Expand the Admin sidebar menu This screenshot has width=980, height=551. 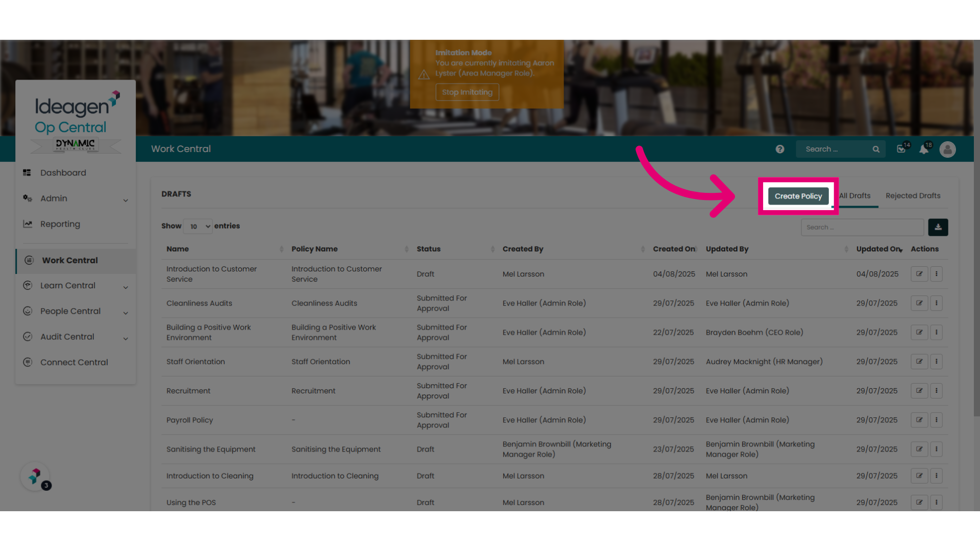76,198
